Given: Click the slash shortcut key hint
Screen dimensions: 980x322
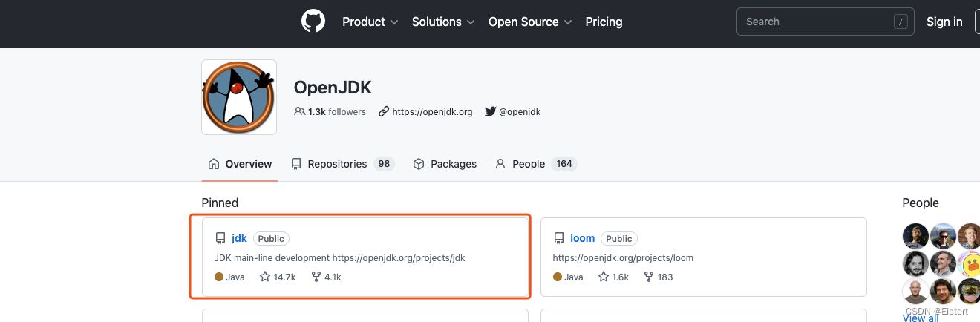Looking at the screenshot, I should coord(901,22).
